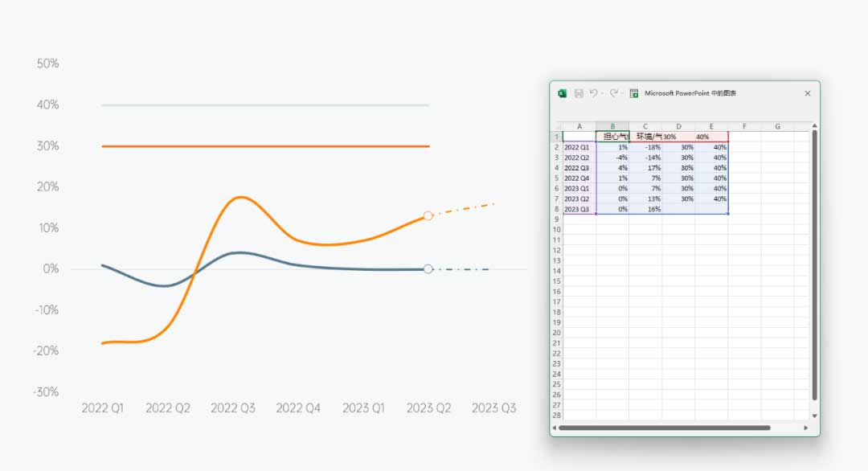Click the cell containing 2022 Q3

[579, 168]
